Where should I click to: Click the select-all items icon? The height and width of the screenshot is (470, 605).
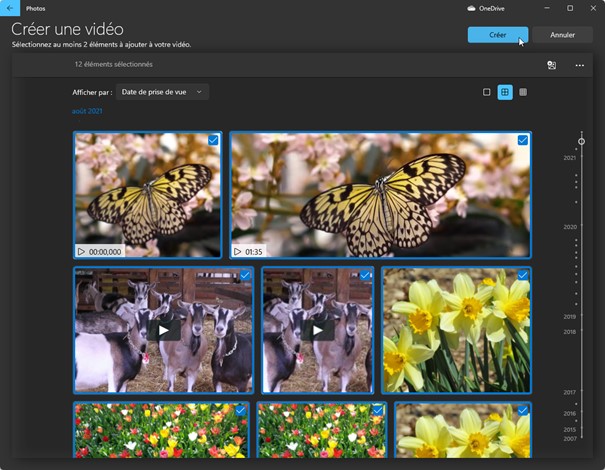point(551,65)
